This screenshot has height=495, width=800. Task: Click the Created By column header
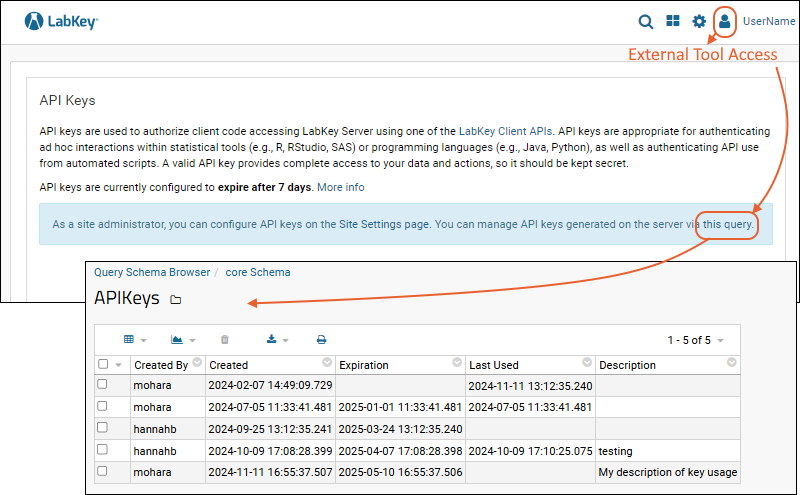161,365
